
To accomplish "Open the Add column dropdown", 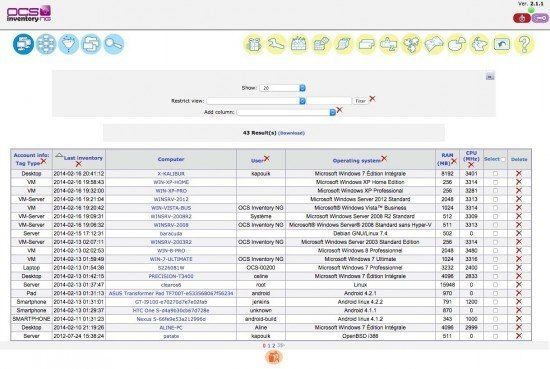I will coord(286,112).
